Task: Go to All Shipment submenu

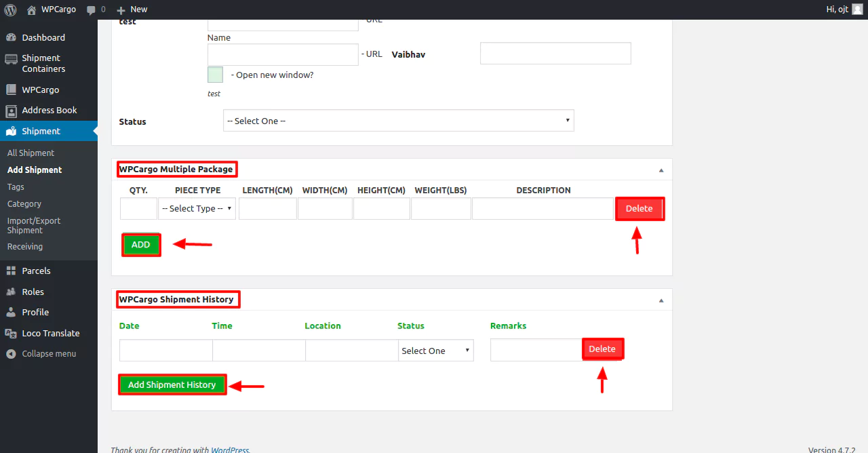Action: coord(31,153)
